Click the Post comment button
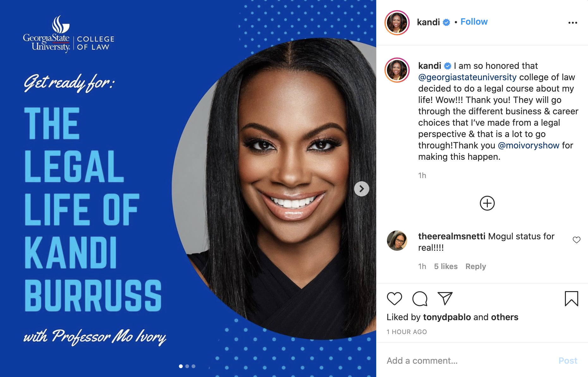 coord(568,361)
